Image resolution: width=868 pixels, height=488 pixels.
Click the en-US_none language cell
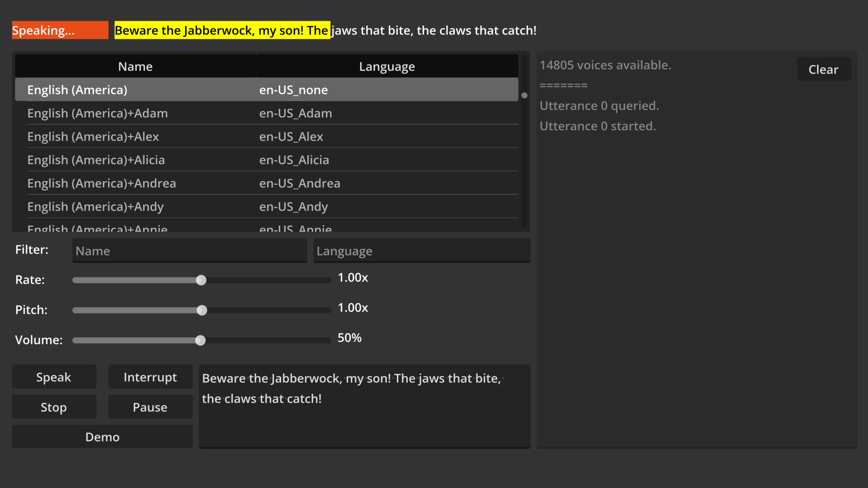coord(293,89)
